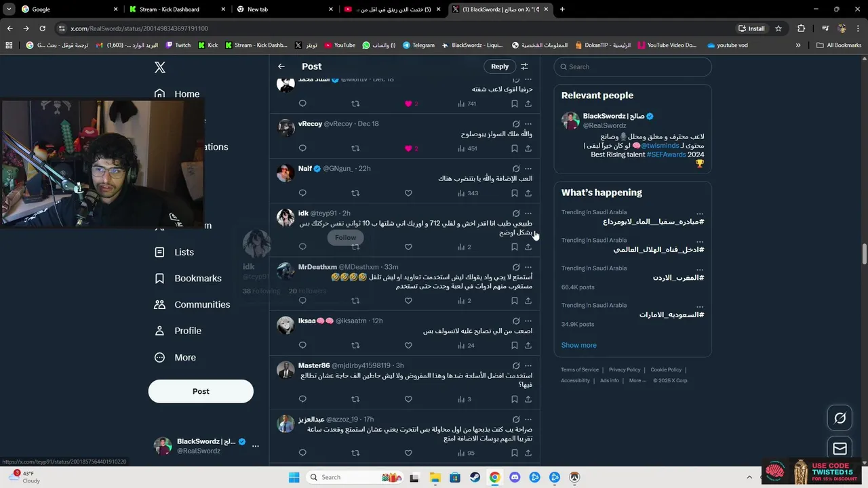Open More in sidebar menu

175,357
